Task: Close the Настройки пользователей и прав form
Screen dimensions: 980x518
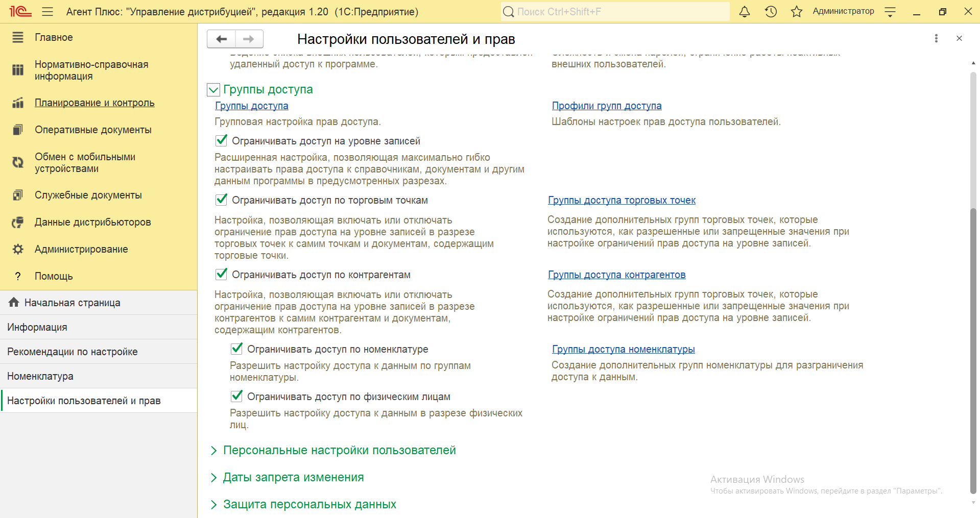Action: 959,38
